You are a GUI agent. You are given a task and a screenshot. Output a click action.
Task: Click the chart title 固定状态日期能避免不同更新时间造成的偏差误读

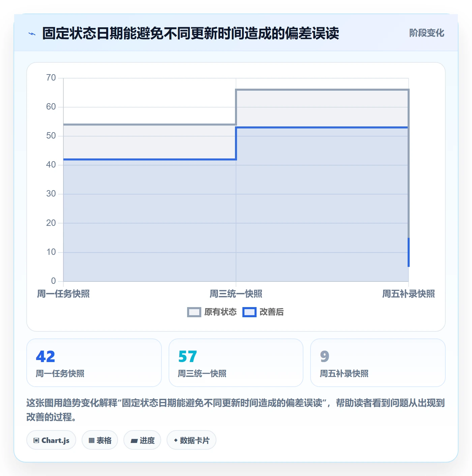[x=190, y=33]
